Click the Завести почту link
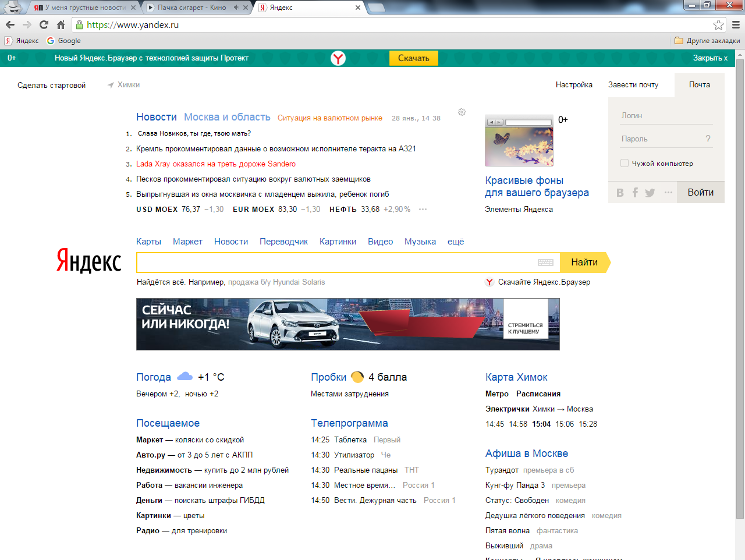 (x=633, y=85)
